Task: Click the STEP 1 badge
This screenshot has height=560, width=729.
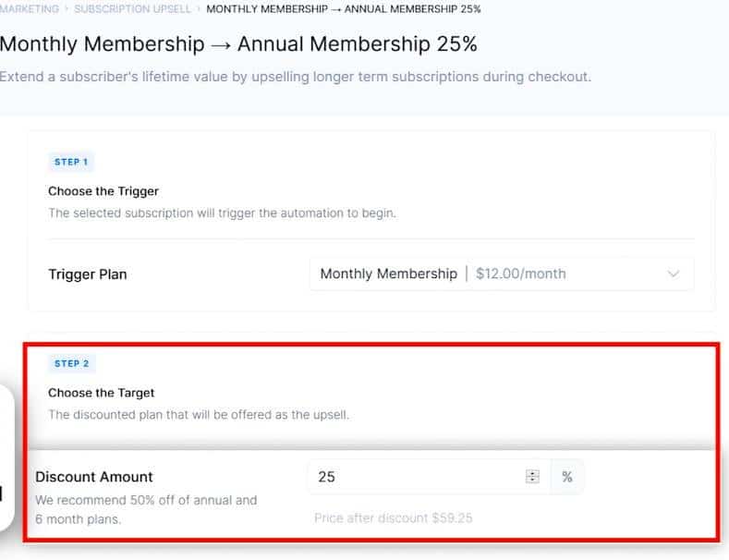Action: pos(71,162)
